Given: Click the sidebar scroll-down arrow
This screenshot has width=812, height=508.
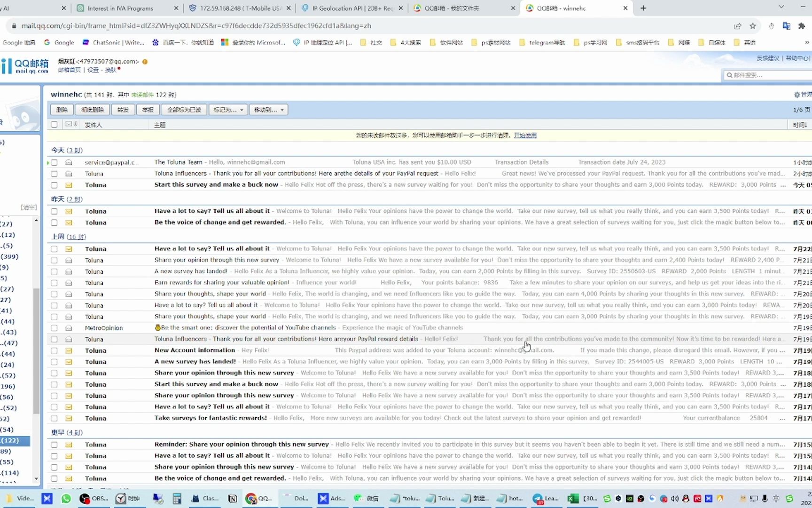Looking at the screenshot, I should click(36, 478).
